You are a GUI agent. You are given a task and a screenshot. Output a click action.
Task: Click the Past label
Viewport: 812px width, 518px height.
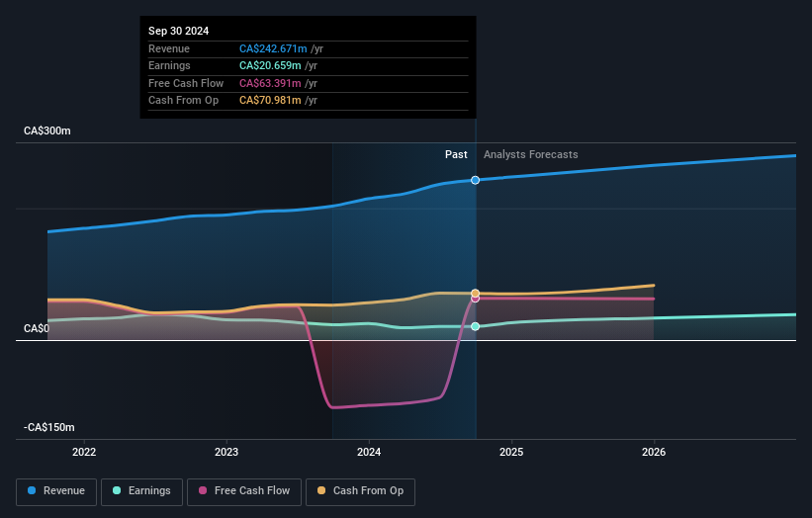pos(456,154)
